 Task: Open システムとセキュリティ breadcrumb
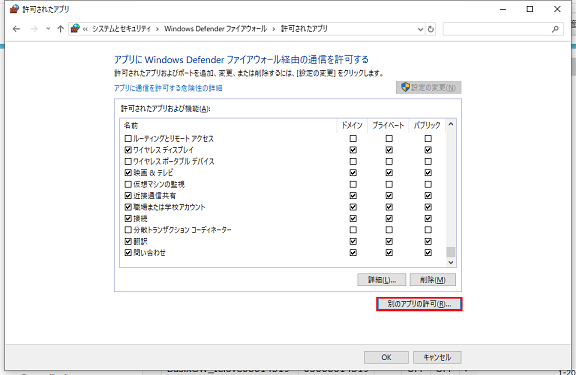[x=121, y=29]
